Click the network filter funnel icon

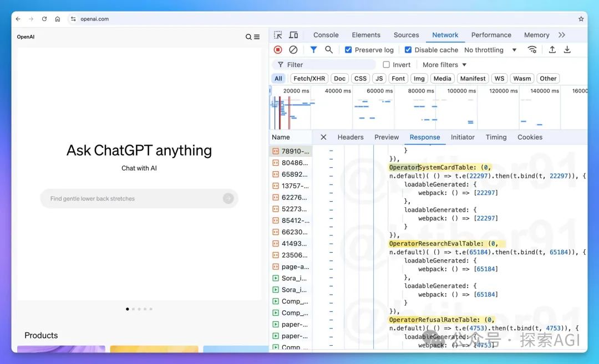313,50
